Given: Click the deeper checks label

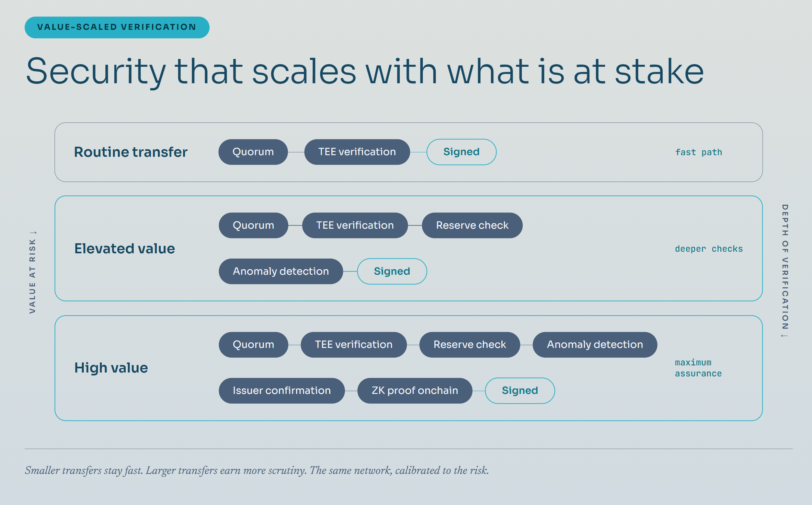Looking at the screenshot, I should tap(709, 249).
